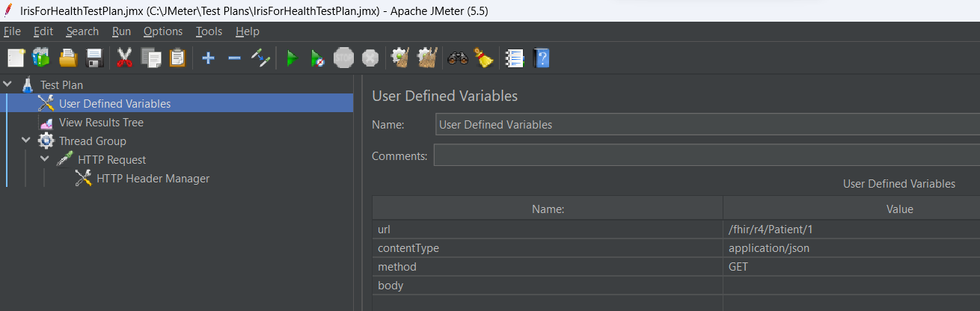Clear all results with the broom icon

click(484, 58)
